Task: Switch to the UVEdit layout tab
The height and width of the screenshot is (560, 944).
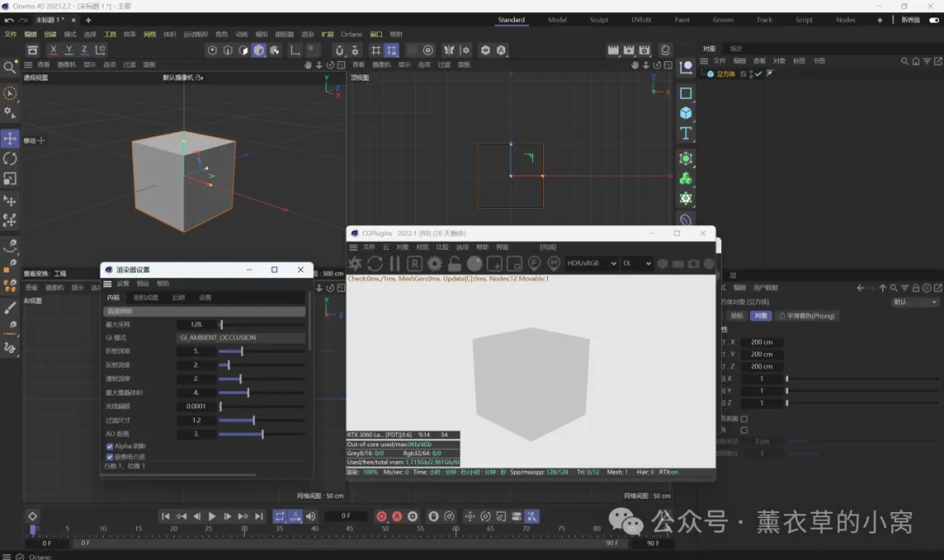Action: 642,20
